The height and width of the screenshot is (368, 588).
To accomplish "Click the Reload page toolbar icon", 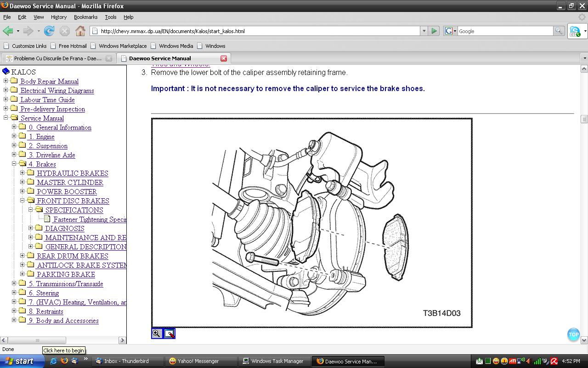I will click(49, 31).
